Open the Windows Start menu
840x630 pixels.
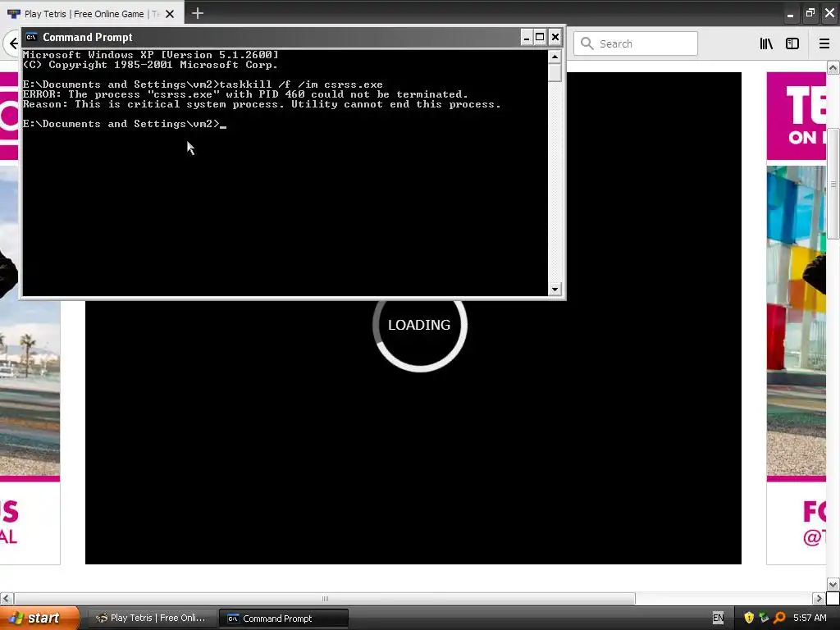pos(39,619)
